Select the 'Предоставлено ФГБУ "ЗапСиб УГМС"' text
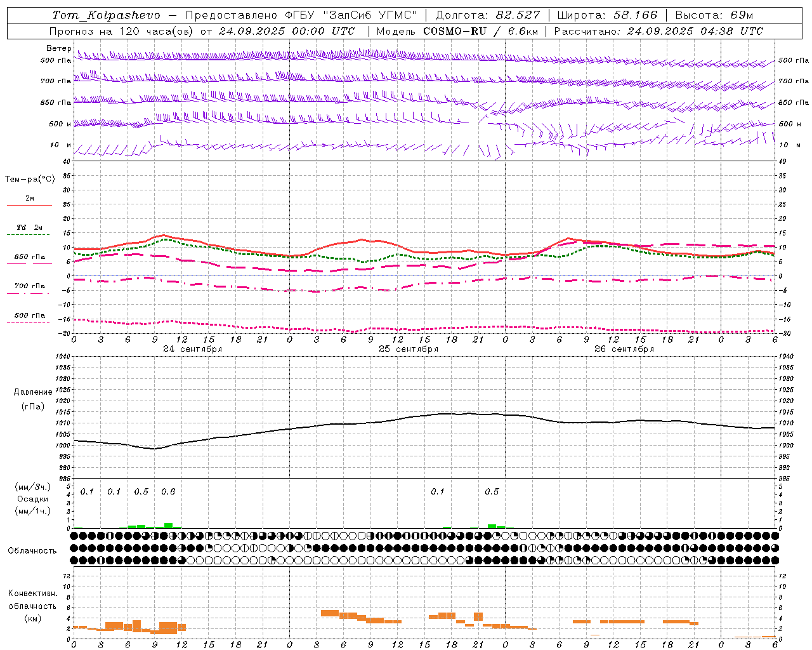The image size is (812, 650). [302, 15]
